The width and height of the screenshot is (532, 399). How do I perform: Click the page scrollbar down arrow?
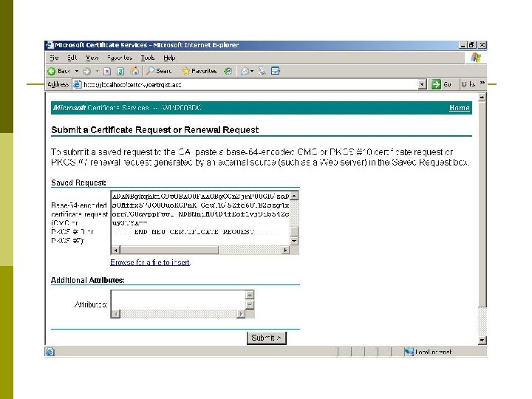(482, 340)
